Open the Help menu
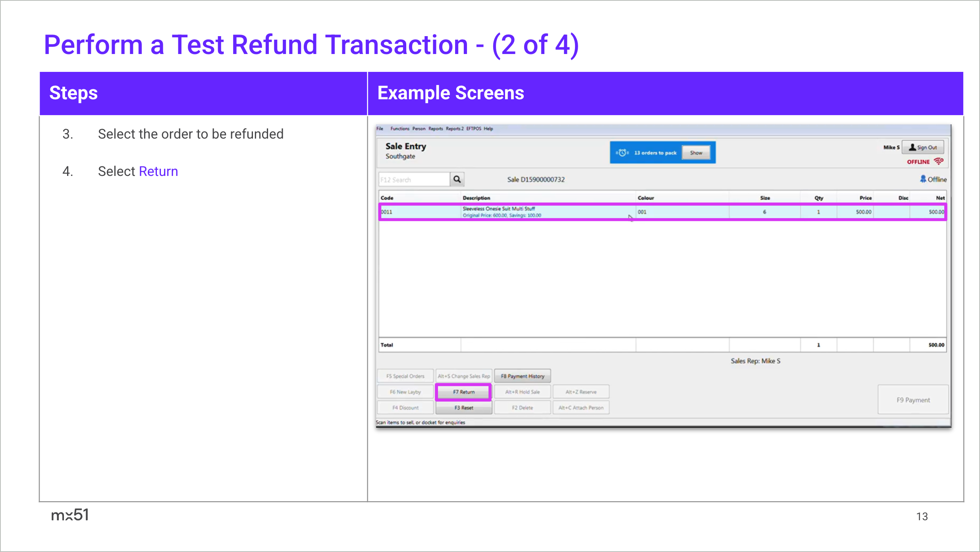This screenshot has height=552, width=980. coord(488,129)
